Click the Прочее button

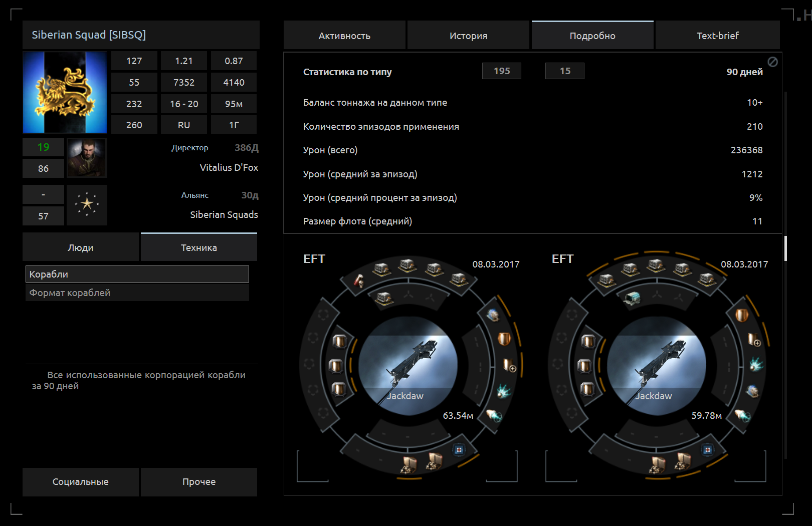[x=199, y=482]
